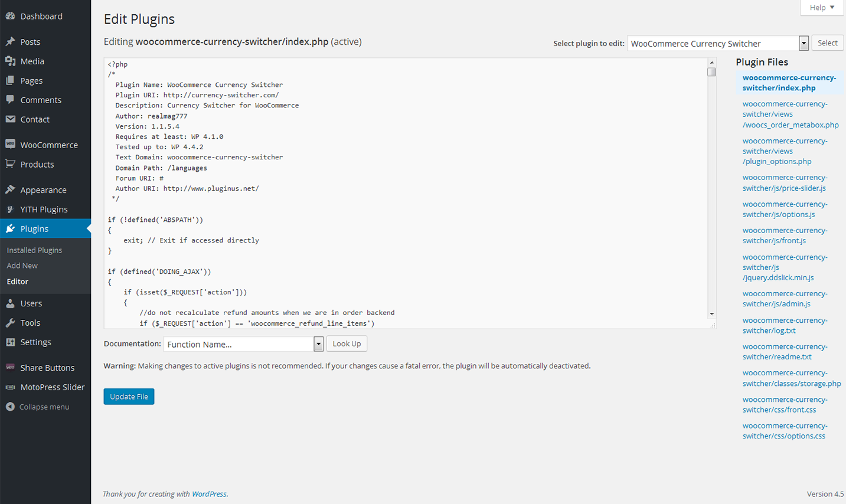
Task: Click the WooCommerce logo icon in sidebar
Action: pyautogui.click(x=10, y=145)
